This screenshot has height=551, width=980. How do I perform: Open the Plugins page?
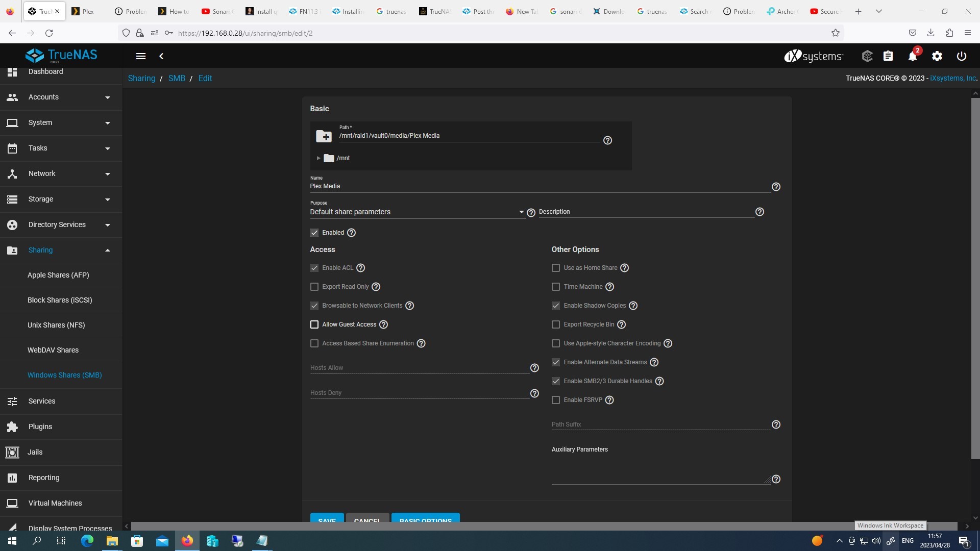point(61,427)
